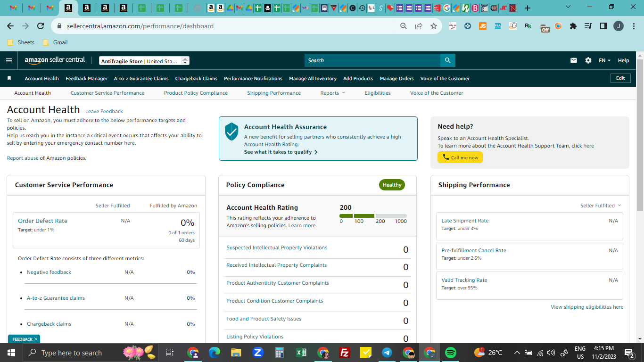Click the orange JS extension icon

point(483,26)
